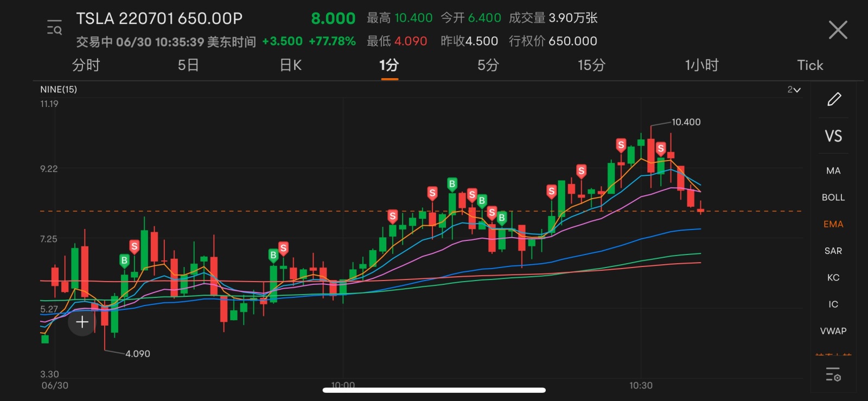Enable the KC indicator
Viewport: 868px width, 401px height.
tap(833, 277)
